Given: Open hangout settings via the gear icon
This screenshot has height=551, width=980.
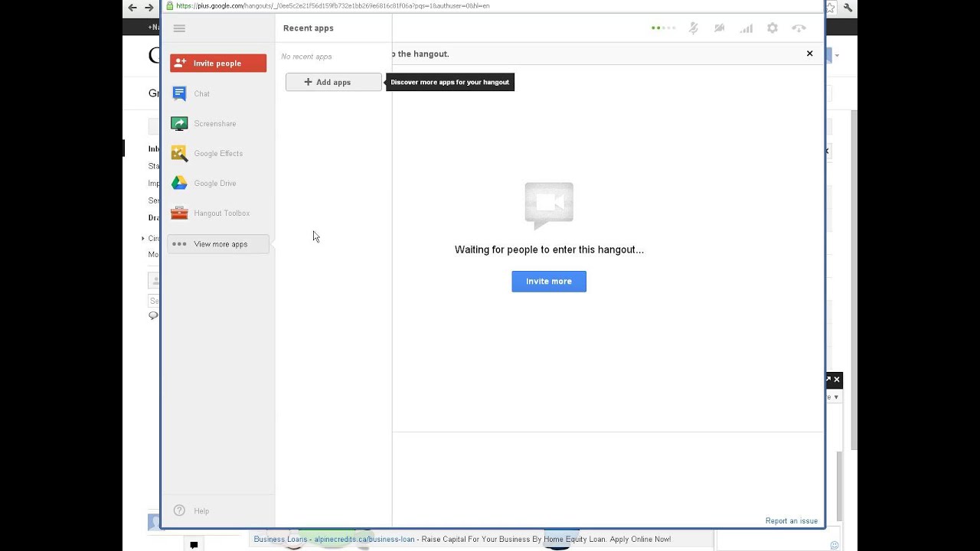Looking at the screenshot, I should coord(773,28).
